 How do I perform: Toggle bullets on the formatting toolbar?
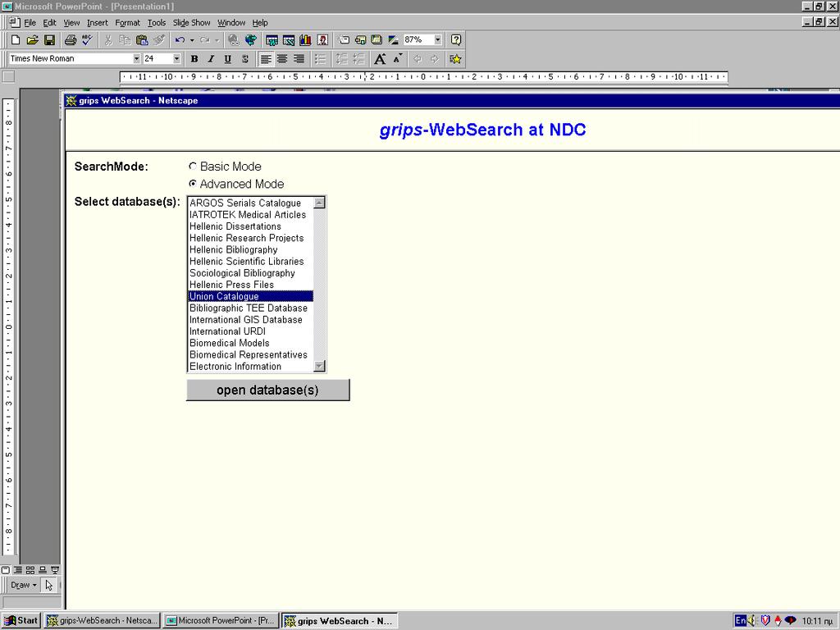point(321,59)
